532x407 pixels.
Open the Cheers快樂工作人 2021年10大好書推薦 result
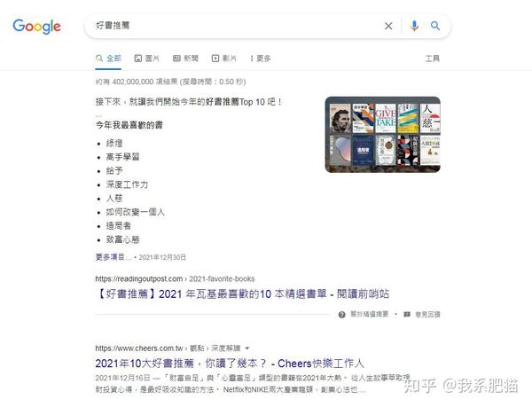click(x=230, y=364)
